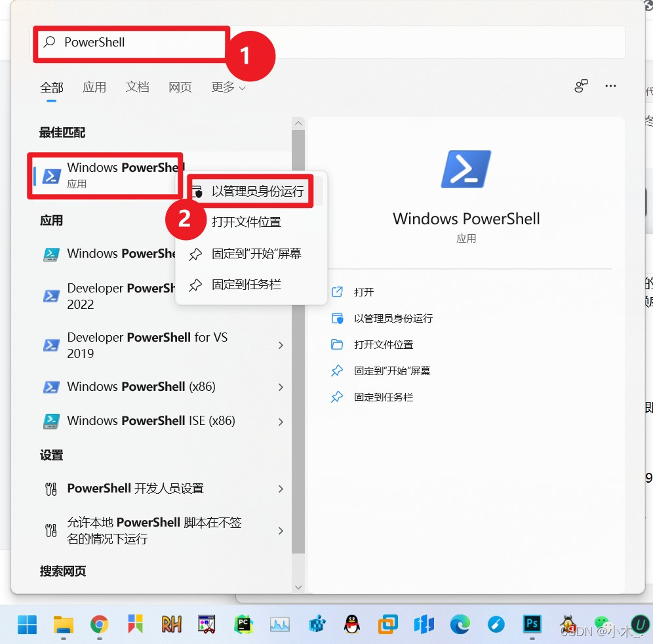Select Developer PowerShell for VS 2022 result
The height and width of the screenshot is (644, 653).
click(109, 296)
